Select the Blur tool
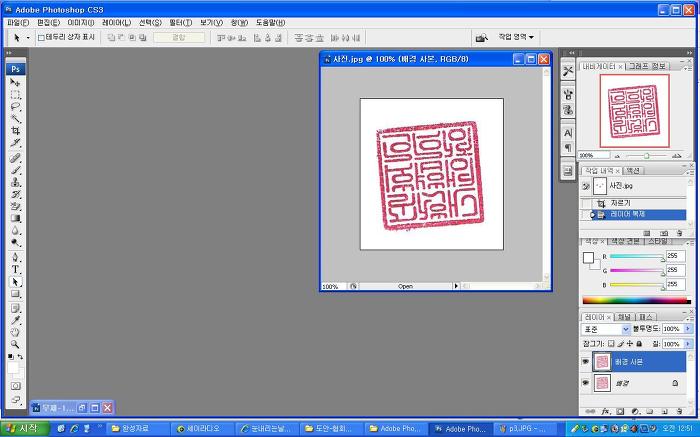Screen dimensions: 700x437 15,230
